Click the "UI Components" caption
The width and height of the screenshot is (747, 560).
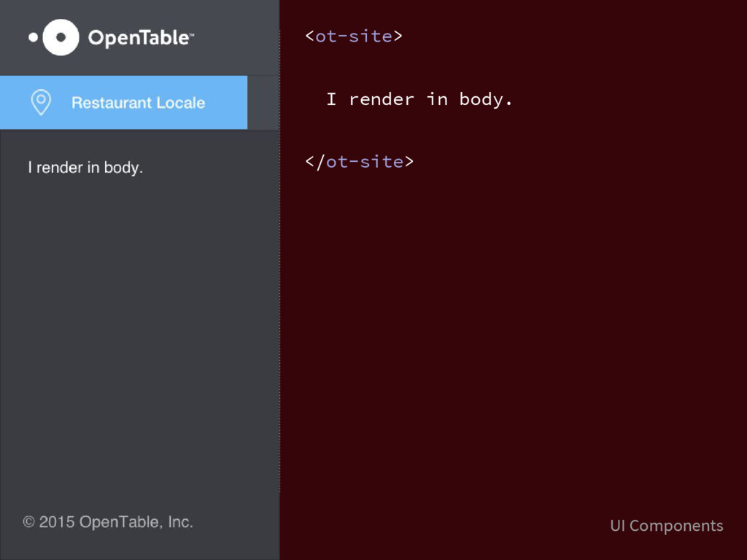(x=667, y=526)
